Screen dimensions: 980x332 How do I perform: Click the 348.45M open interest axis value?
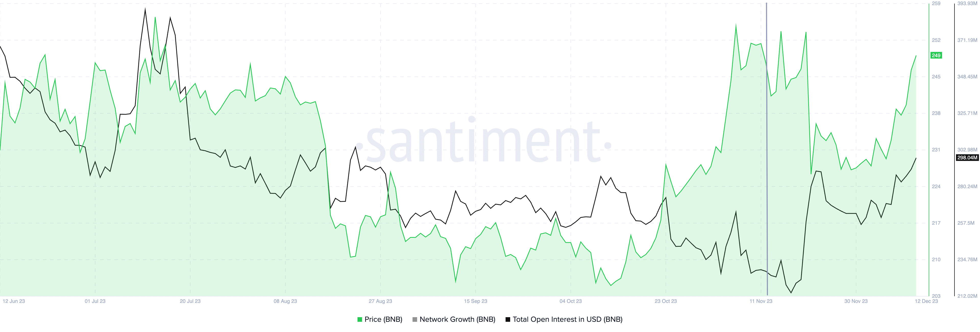pos(967,77)
